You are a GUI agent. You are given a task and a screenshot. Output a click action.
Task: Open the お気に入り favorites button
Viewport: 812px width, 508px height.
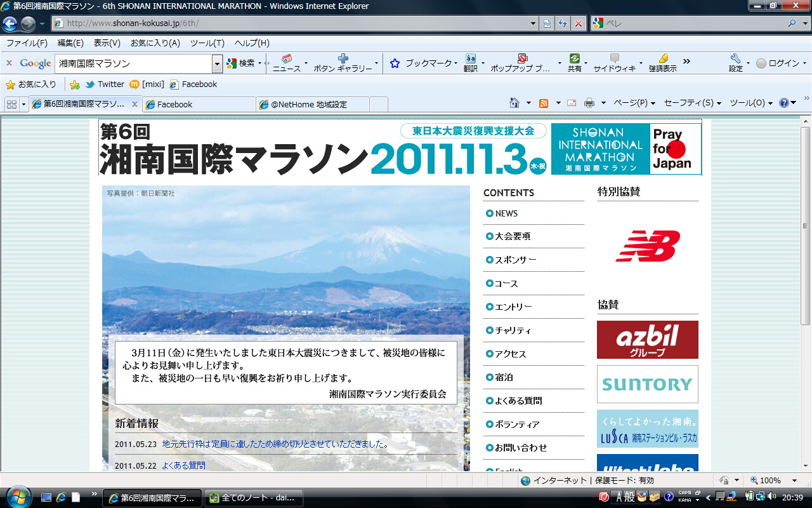(x=30, y=84)
